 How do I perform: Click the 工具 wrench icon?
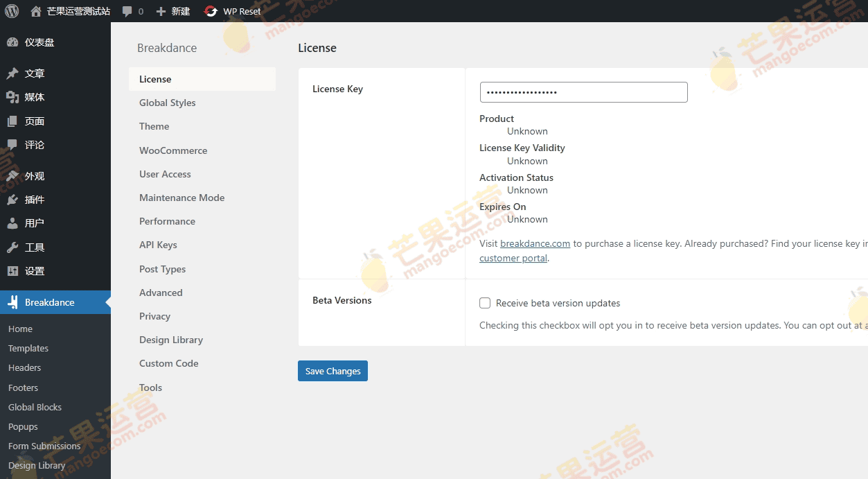[12, 247]
